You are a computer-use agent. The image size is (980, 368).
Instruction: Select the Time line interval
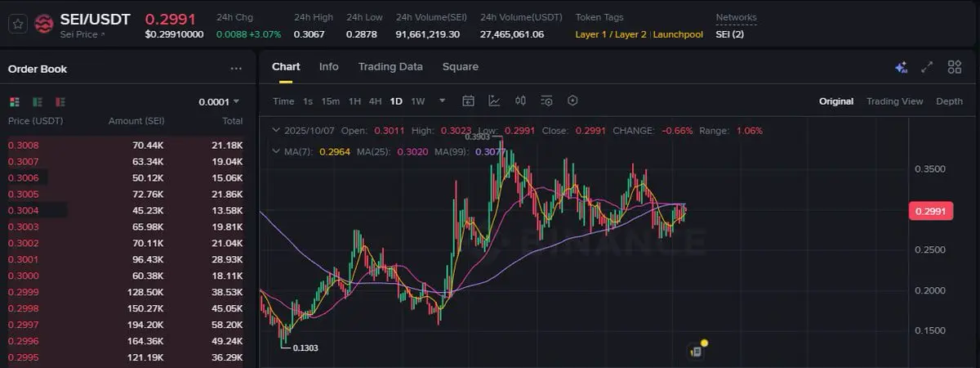click(x=283, y=101)
